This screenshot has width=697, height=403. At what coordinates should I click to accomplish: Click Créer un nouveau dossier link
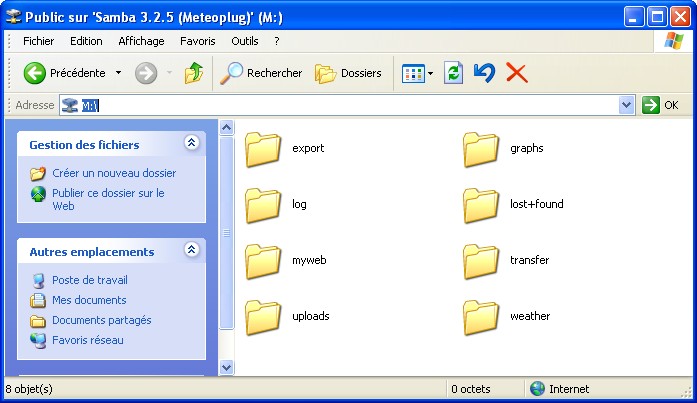(114, 173)
